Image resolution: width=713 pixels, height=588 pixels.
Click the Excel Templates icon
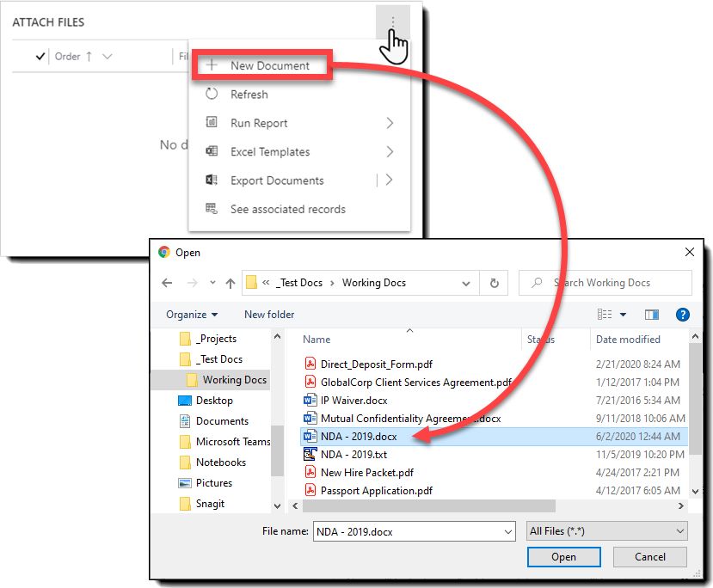212,150
